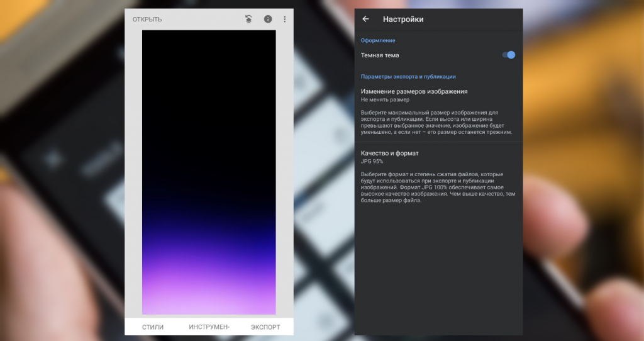Select the ЭКСПОРТ tab
This screenshot has width=644, height=341.
265,327
